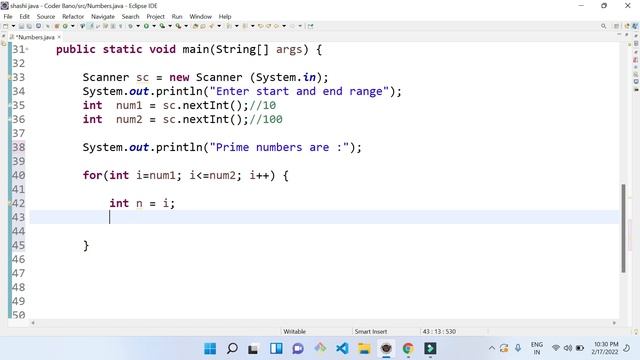Viewport: 640px width, 360px height.
Task: Open Visual Studio Code from the taskbar
Action: [x=342, y=349]
